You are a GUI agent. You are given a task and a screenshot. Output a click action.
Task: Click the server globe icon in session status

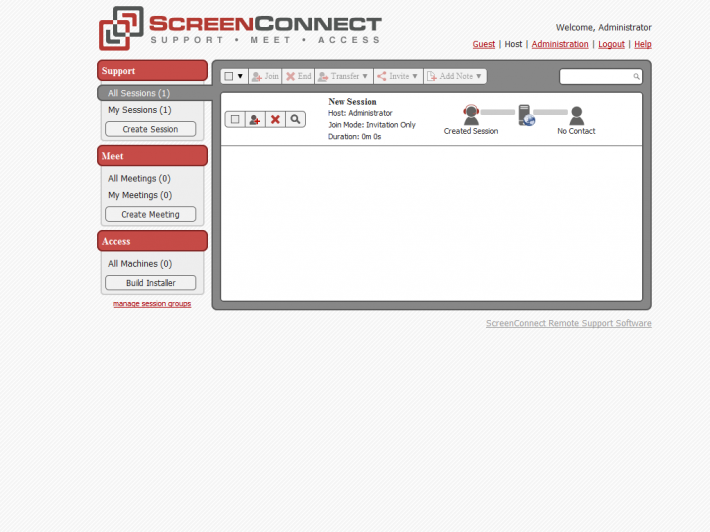[527, 115]
